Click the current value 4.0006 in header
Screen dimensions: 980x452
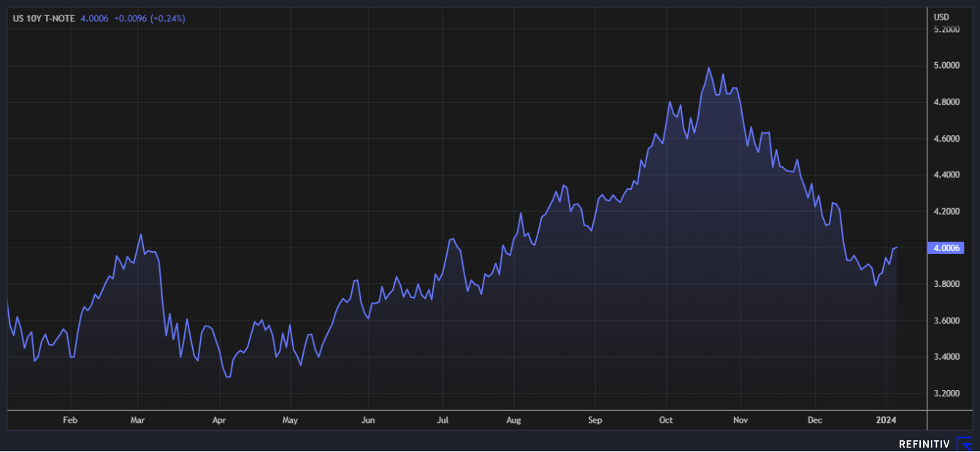[x=94, y=18]
